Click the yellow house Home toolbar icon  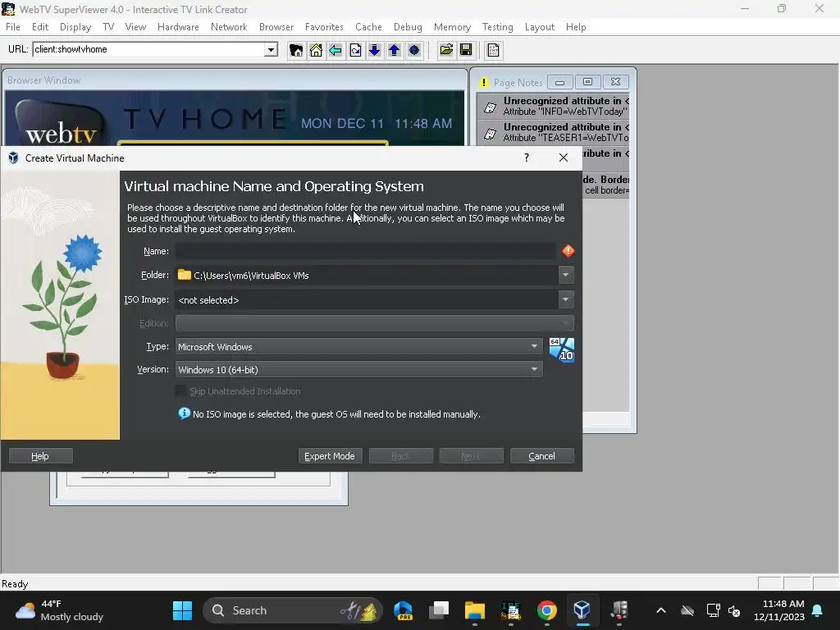click(x=316, y=50)
